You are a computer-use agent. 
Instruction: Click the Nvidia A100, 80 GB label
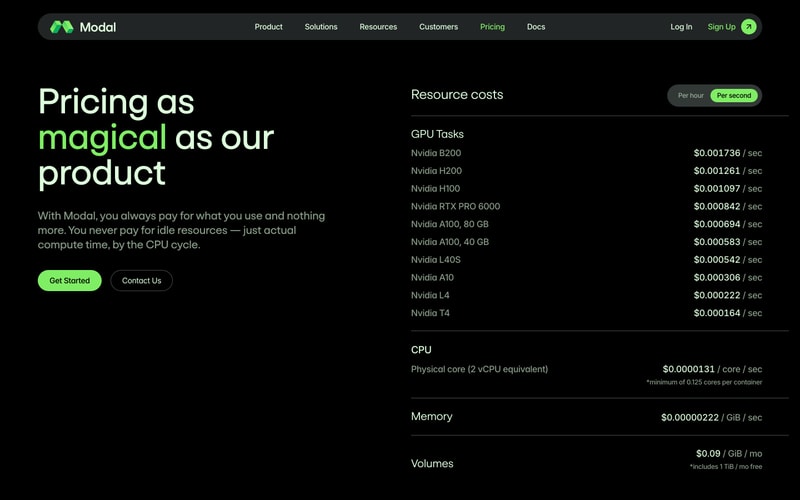449,224
